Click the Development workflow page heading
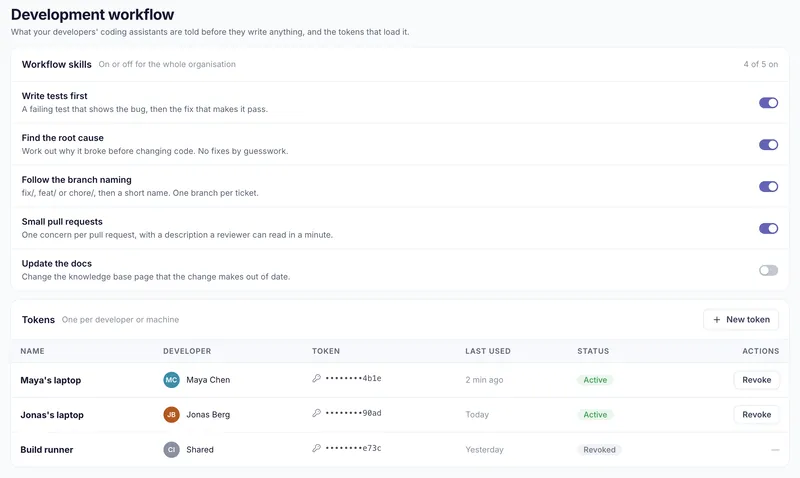This screenshot has width=800, height=478. pyautogui.click(x=92, y=15)
